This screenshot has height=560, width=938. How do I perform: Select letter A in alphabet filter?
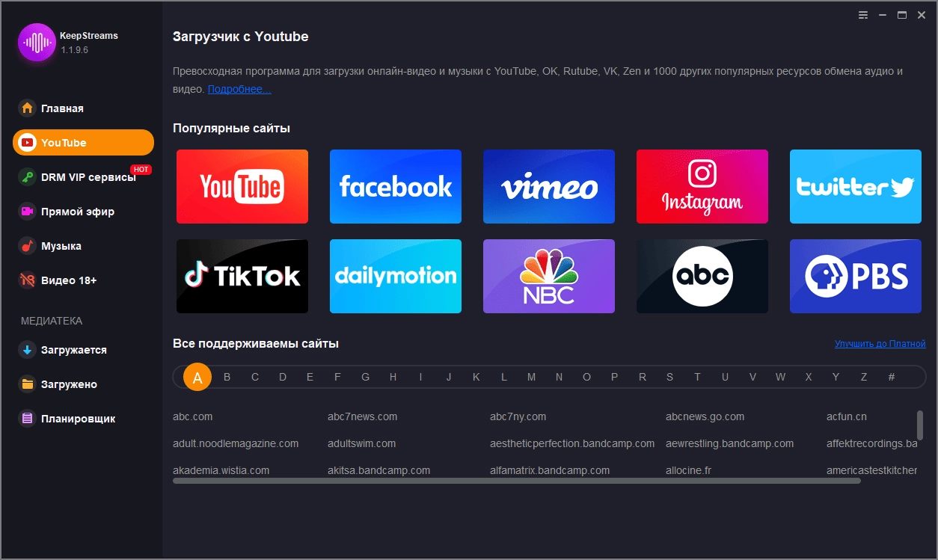point(197,378)
